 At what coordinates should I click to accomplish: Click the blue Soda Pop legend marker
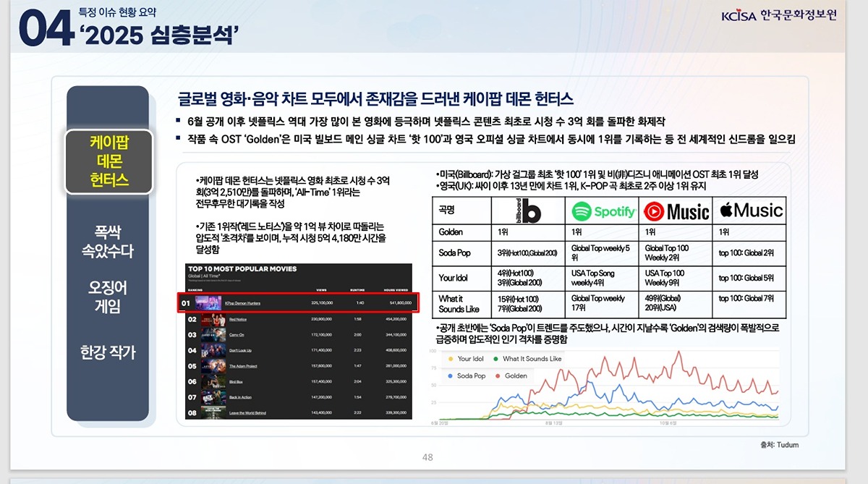coord(451,376)
